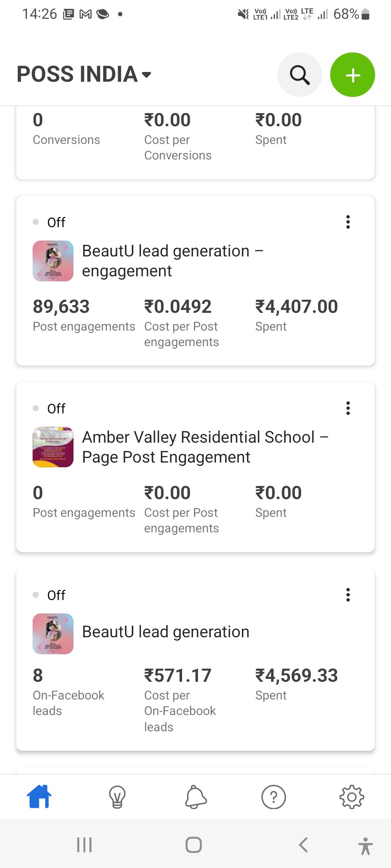Tap Off status on BeautU engagement campaign

pos(56,222)
